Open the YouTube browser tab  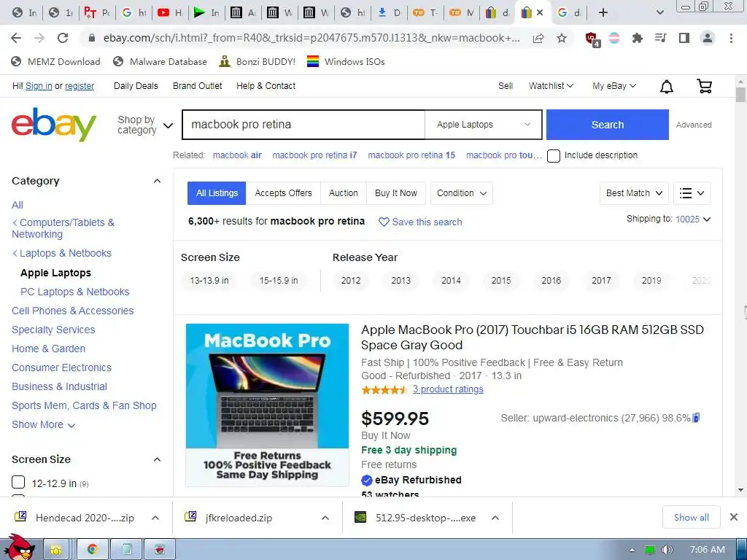point(170,12)
